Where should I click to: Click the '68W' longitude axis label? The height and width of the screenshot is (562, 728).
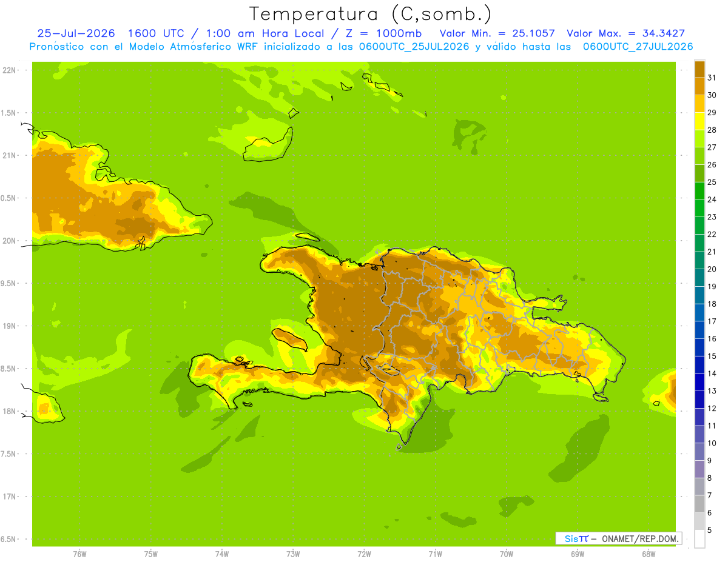[649, 554]
